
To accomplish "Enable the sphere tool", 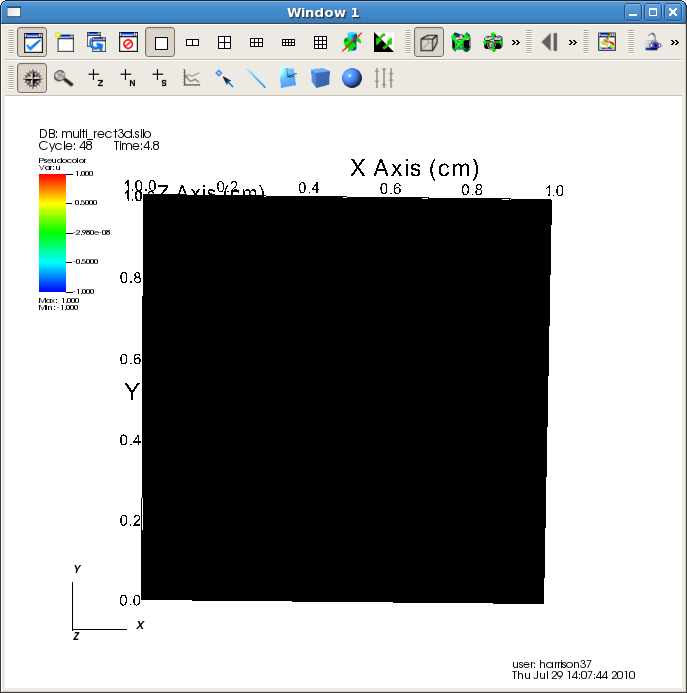I will [x=352, y=78].
